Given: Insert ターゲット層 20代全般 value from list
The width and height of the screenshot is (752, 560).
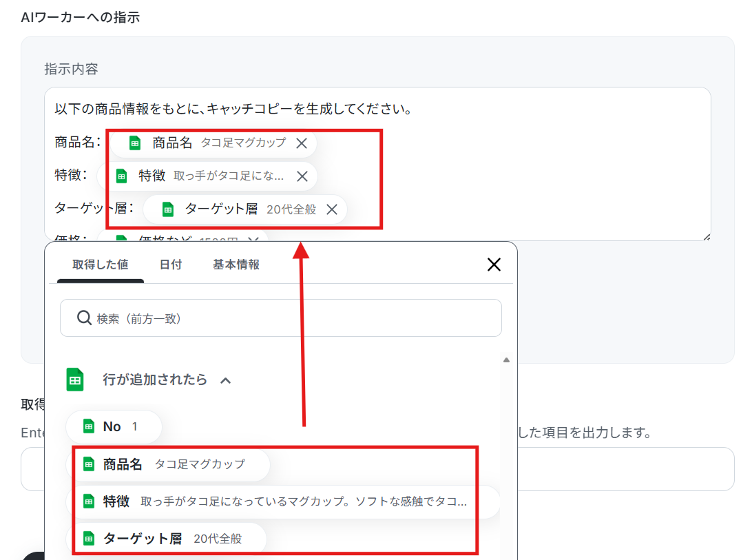Looking at the screenshot, I should (x=166, y=539).
